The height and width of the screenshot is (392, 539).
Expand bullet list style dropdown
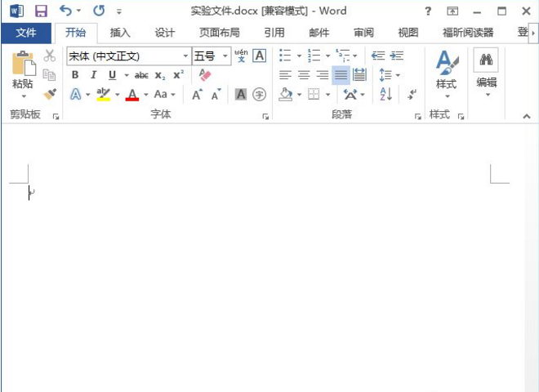pos(299,56)
